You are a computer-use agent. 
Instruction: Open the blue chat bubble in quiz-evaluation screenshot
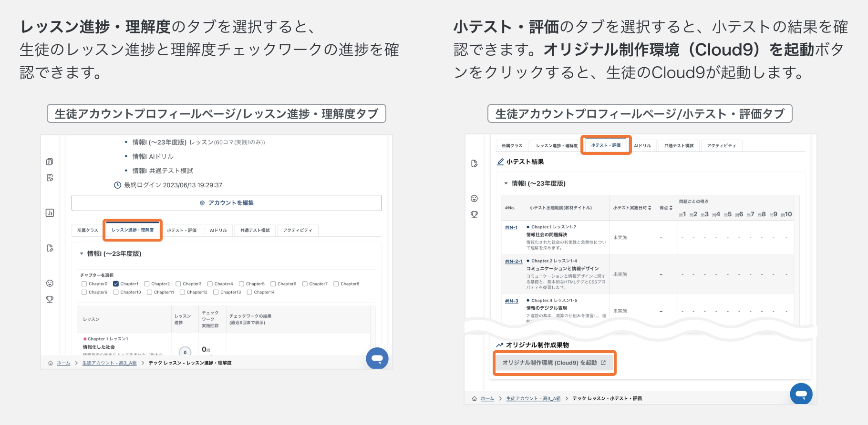click(801, 394)
